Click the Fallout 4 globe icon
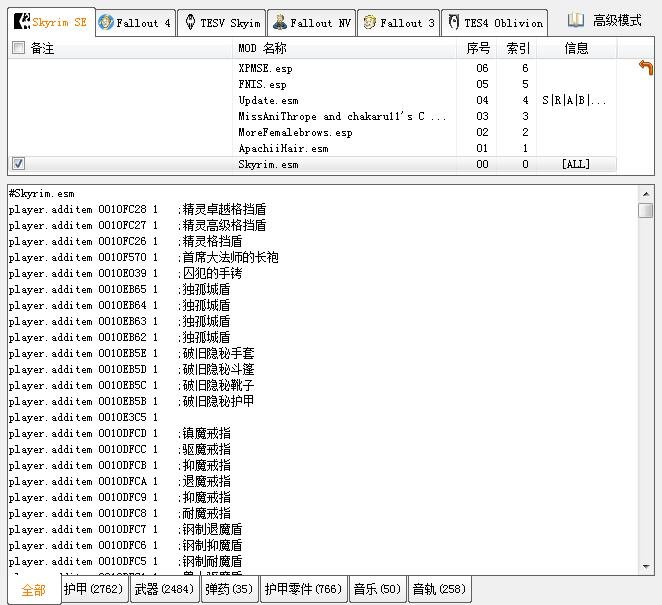 click(x=106, y=22)
